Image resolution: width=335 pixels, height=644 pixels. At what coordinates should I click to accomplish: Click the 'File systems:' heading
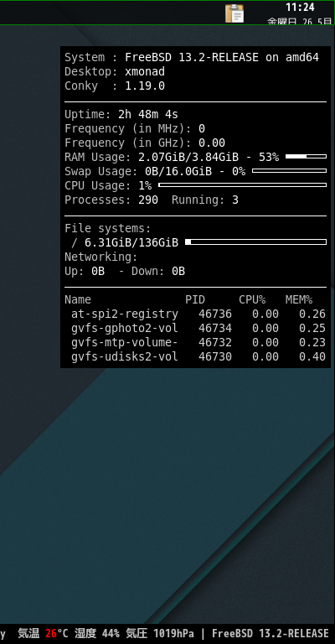108,228
